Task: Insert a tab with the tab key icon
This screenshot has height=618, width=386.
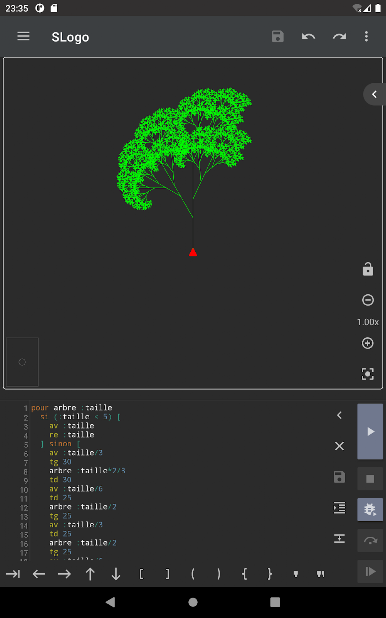Action: [13, 574]
